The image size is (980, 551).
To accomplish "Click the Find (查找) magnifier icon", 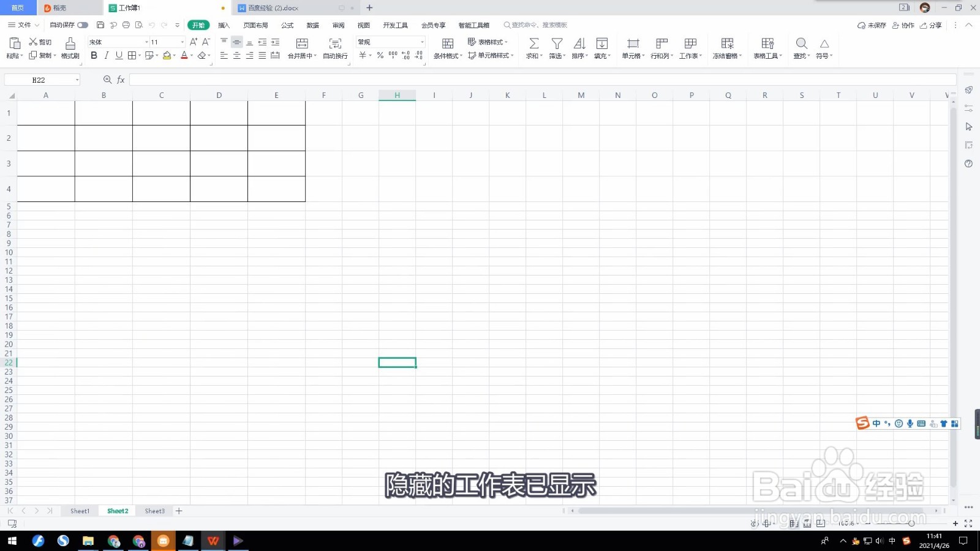I will point(801,43).
